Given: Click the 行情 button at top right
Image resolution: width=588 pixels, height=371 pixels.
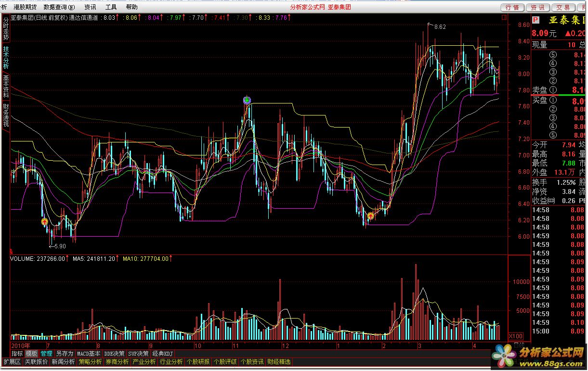Looking at the screenshot, I should coord(513,7).
